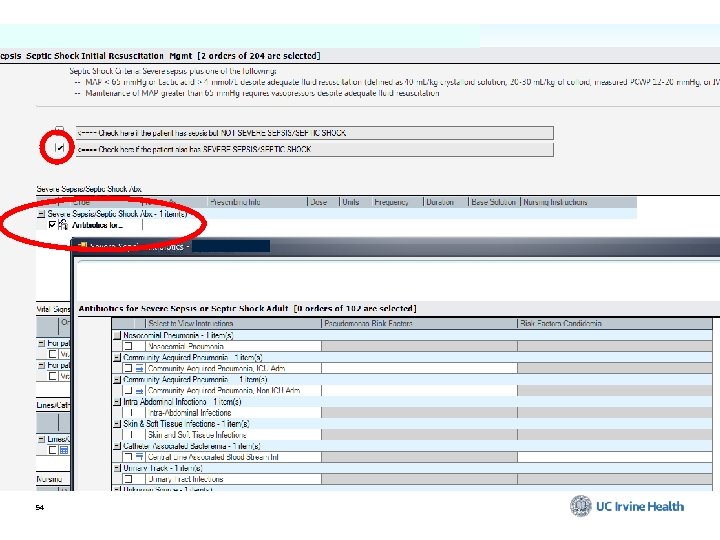Collapse the Nosocomial Pneumonia group

pyautogui.click(x=117, y=336)
